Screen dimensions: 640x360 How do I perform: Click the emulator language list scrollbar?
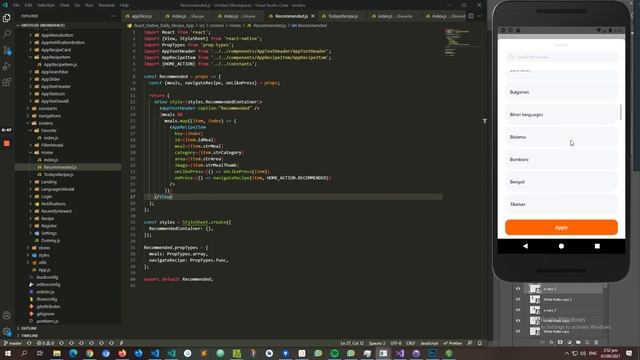pyautogui.click(x=621, y=112)
